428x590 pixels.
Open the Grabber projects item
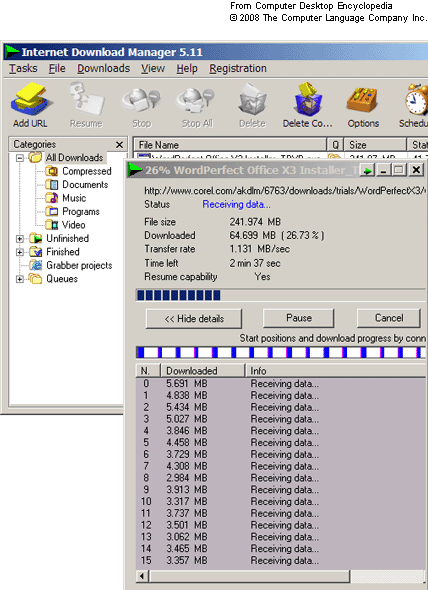pyautogui.click(x=71, y=265)
